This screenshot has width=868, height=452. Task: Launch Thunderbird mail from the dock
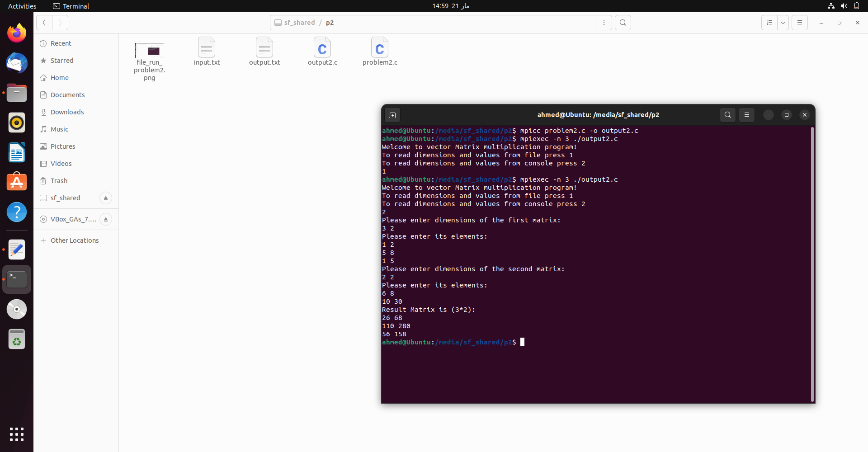pos(17,63)
